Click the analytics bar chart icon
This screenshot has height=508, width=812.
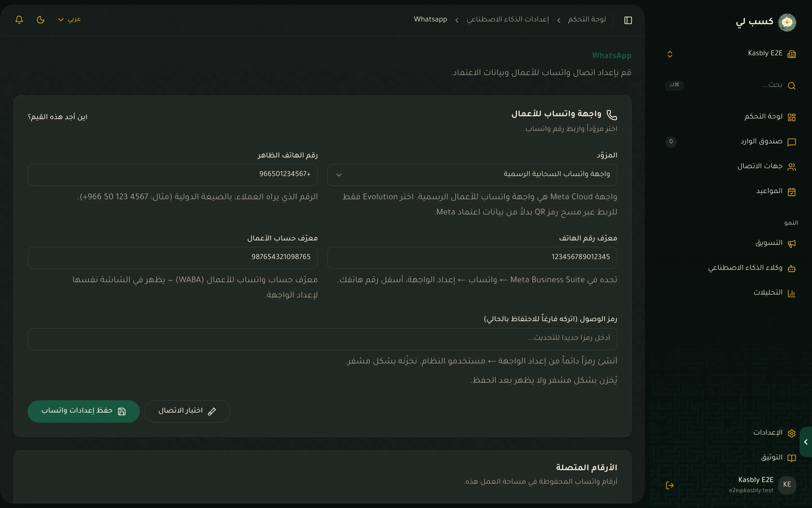(x=791, y=293)
